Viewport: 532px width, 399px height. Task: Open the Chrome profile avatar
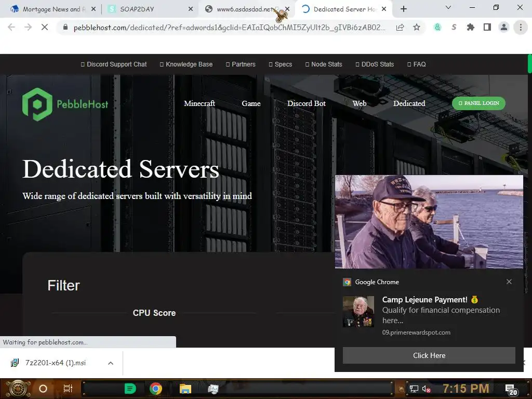tap(504, 27)
